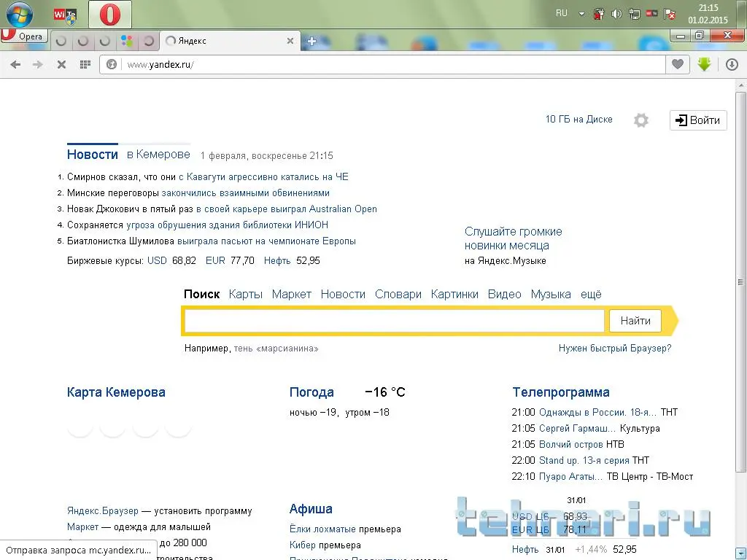
Task: Open Новак Джокович Australian Open news
Action: tap(222, 209)
